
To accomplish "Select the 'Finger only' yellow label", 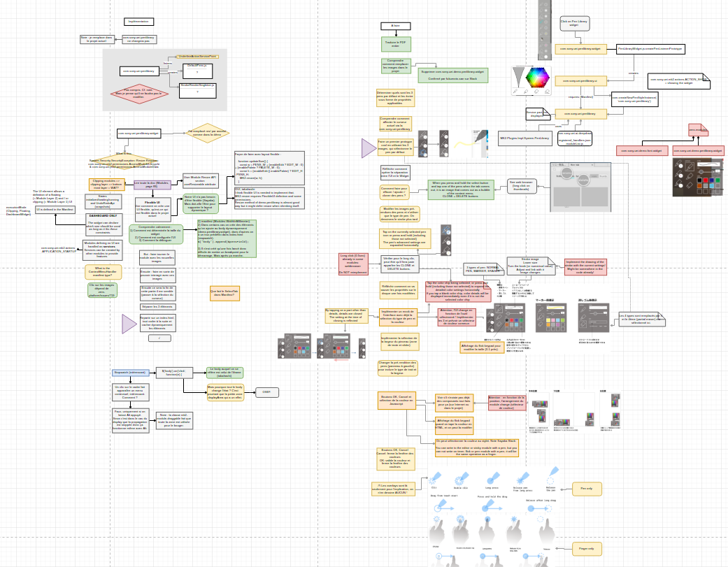I will 586,549.
